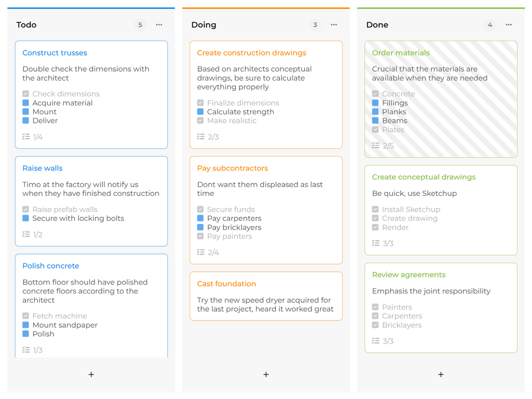The image size is (532, 399).
Task: Open the Cast foundation card
Action: point(227,284)
